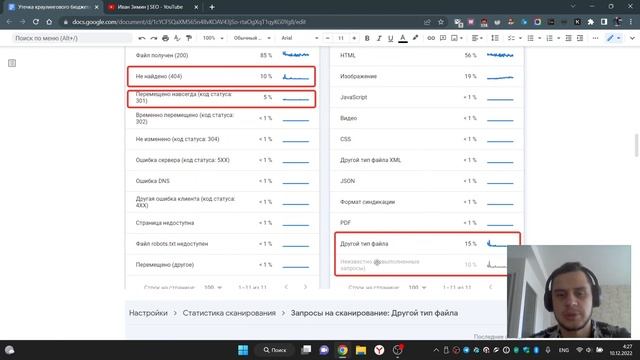Screen dimensions: 640x360
Task: Insert a link with chain icon
Action: (x=431, y=38)
